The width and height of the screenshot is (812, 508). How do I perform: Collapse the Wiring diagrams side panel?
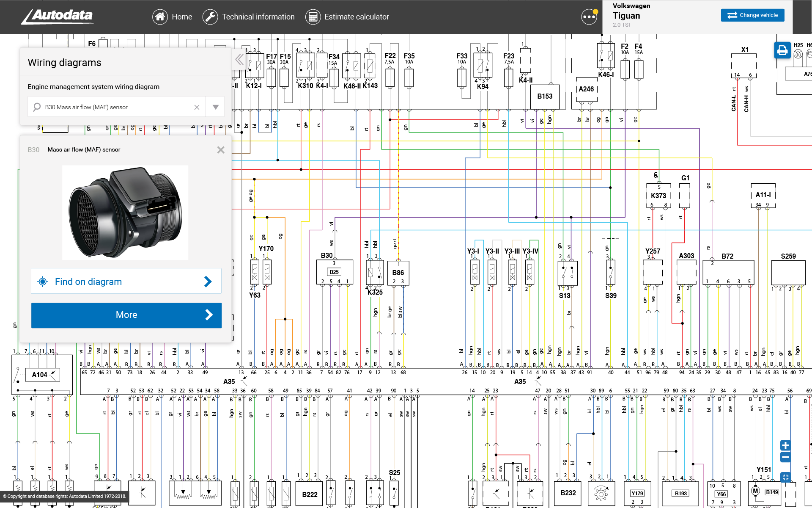pyautogui.click(x=239, y=60)
